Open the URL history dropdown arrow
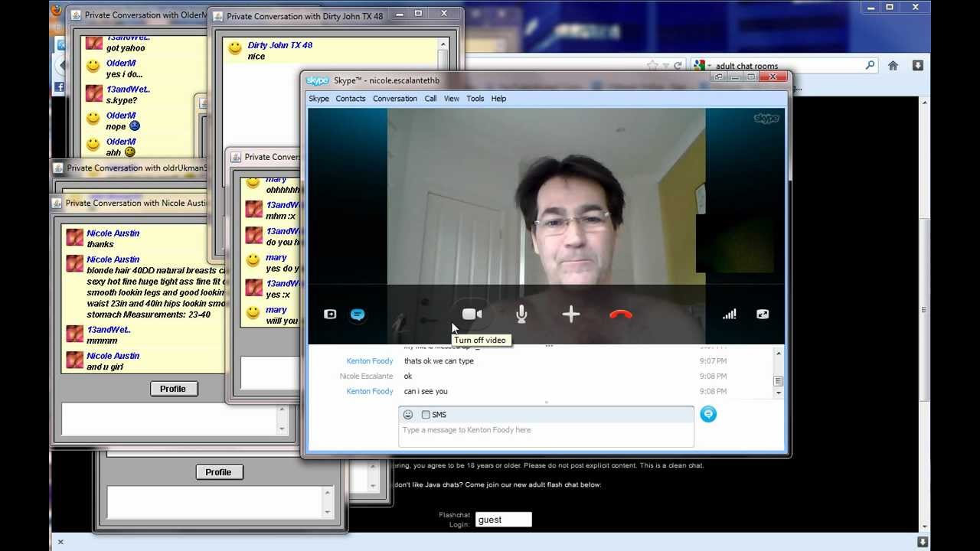This screenshot has width=980, height=551. click(665, 66)
